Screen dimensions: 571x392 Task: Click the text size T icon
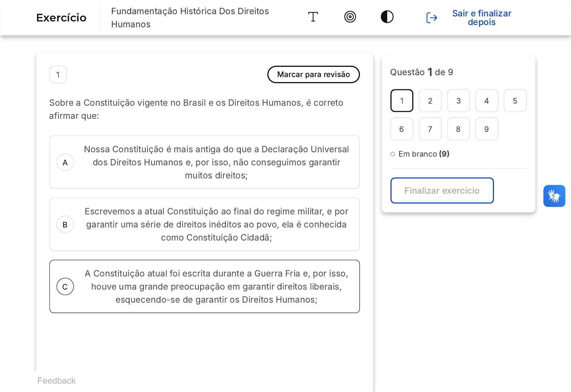(313, 17)
